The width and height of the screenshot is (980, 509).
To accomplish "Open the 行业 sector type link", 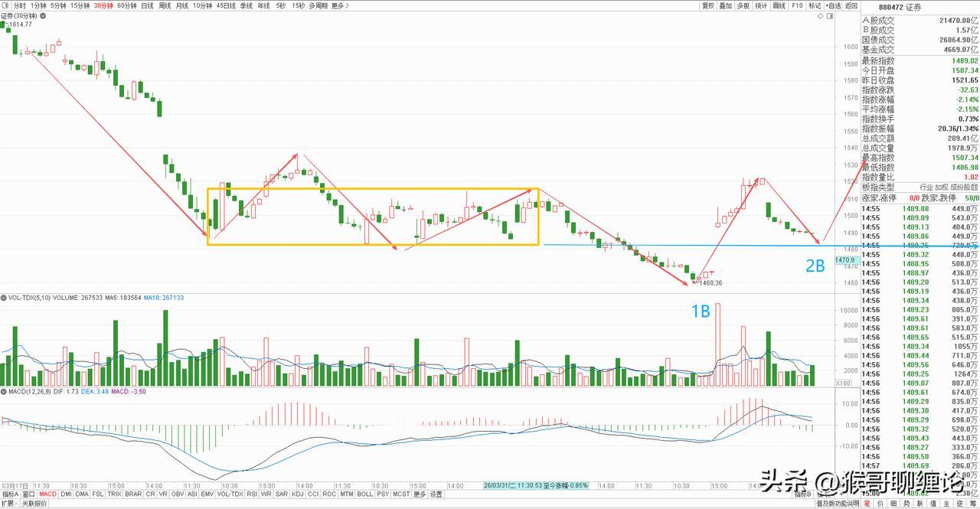I will click(926, 187).
